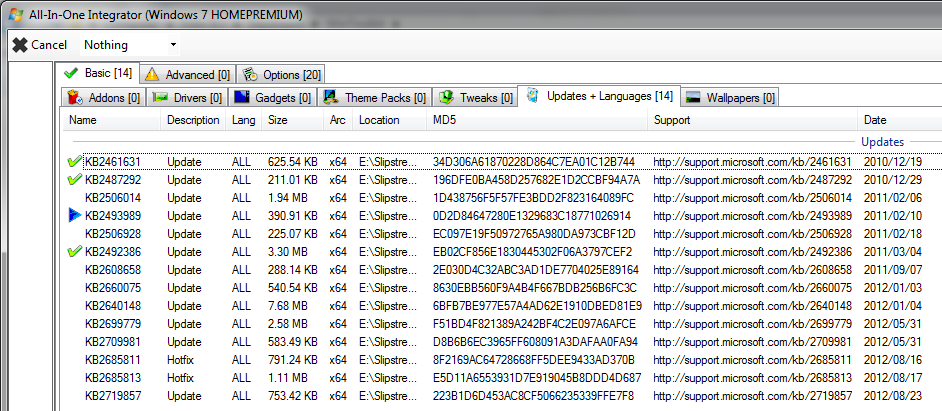Image resolution: width=942 pixels, height=411 pixels.
Task: Sort by the Support column header
Action: click(x=753, y=120)
